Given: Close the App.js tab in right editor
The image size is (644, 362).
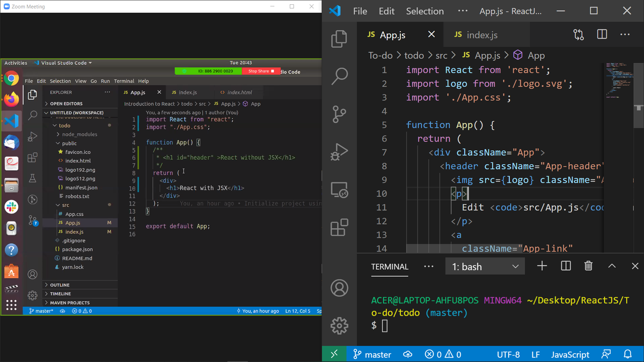Looking at the screenshot, I should [431, 34].
